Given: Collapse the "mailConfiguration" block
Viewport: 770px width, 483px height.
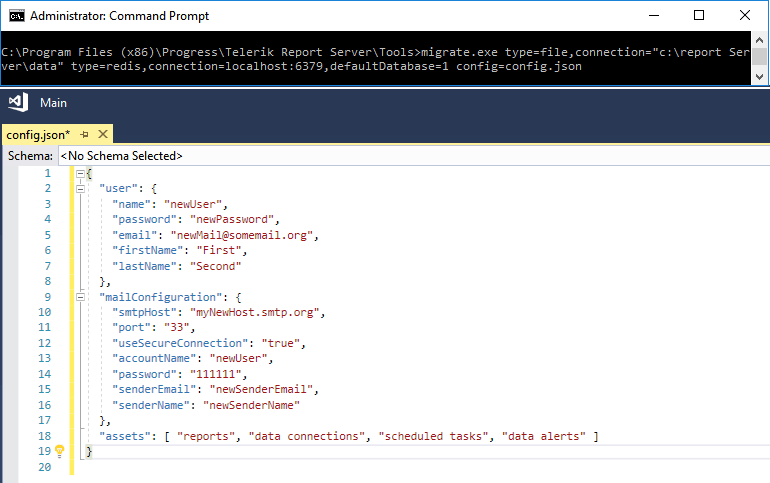Looking at the screenshot, I should (x=81, y=297).
